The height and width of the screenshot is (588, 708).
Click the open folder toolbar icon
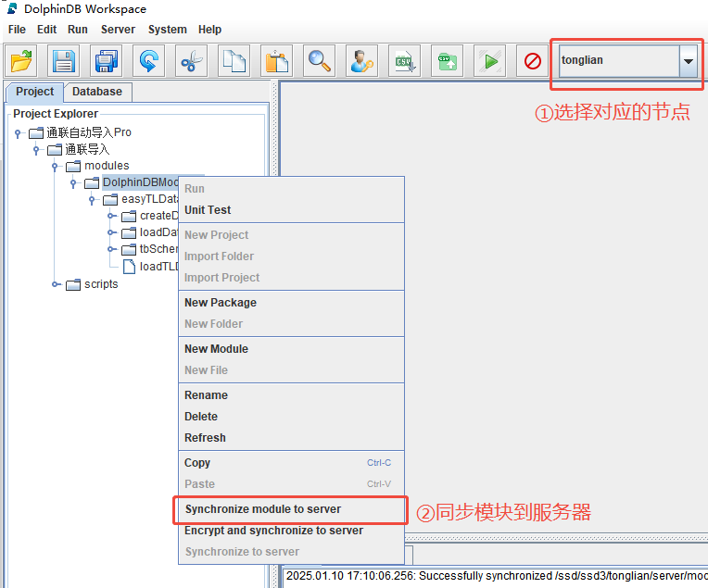tap(21, 62)
